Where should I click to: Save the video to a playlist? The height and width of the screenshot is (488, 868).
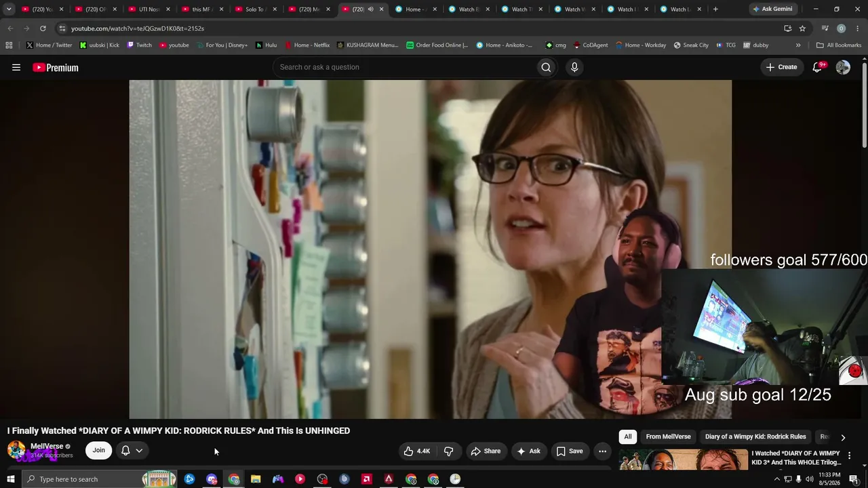(x=570, y=451)
